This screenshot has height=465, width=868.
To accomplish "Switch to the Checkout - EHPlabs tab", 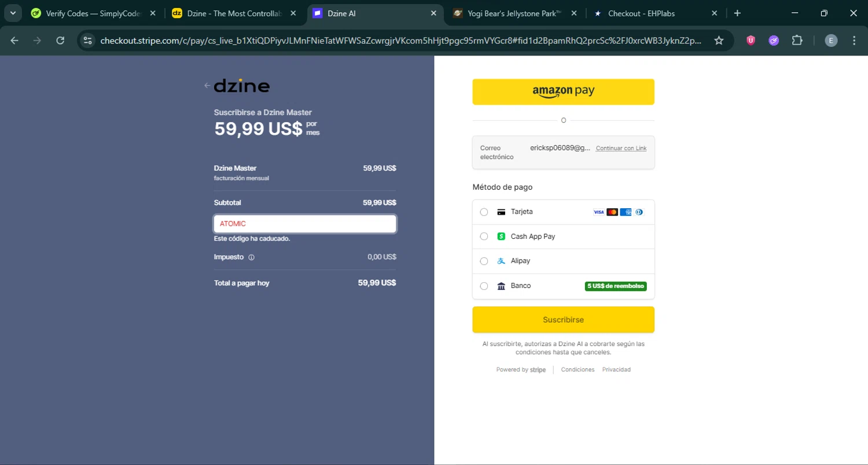I will tap(656, 13).
